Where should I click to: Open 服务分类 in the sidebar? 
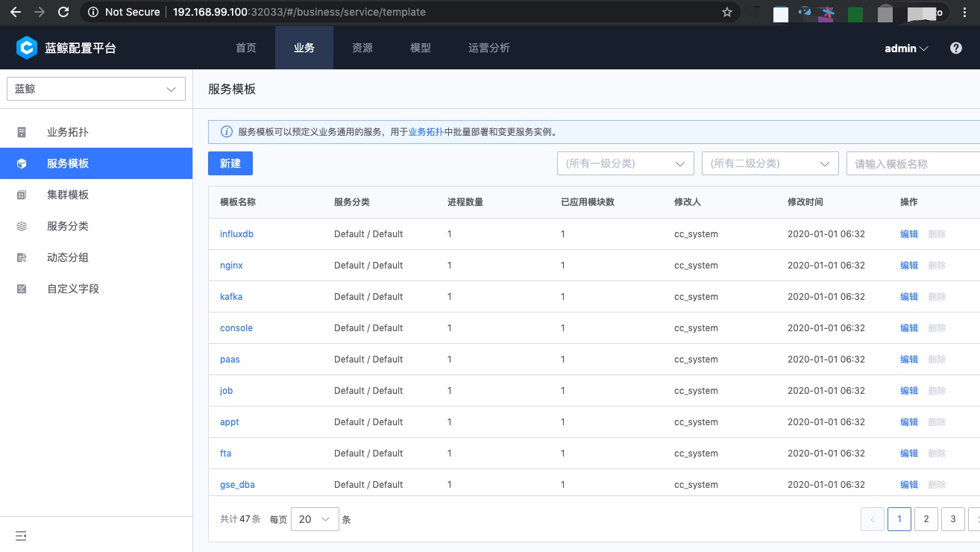click(x=96, y=226)
